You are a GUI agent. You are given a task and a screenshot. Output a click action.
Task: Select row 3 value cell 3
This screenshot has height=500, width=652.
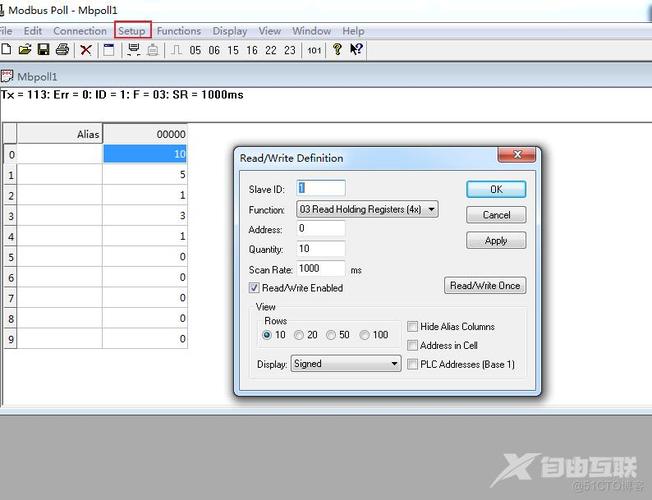pyautogui.click(x=145, y=215)
